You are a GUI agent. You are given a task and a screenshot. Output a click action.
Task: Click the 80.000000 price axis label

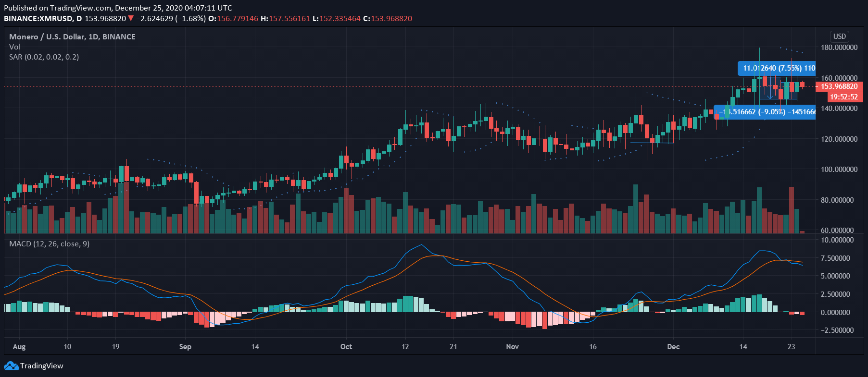click(x=837, y=200)
